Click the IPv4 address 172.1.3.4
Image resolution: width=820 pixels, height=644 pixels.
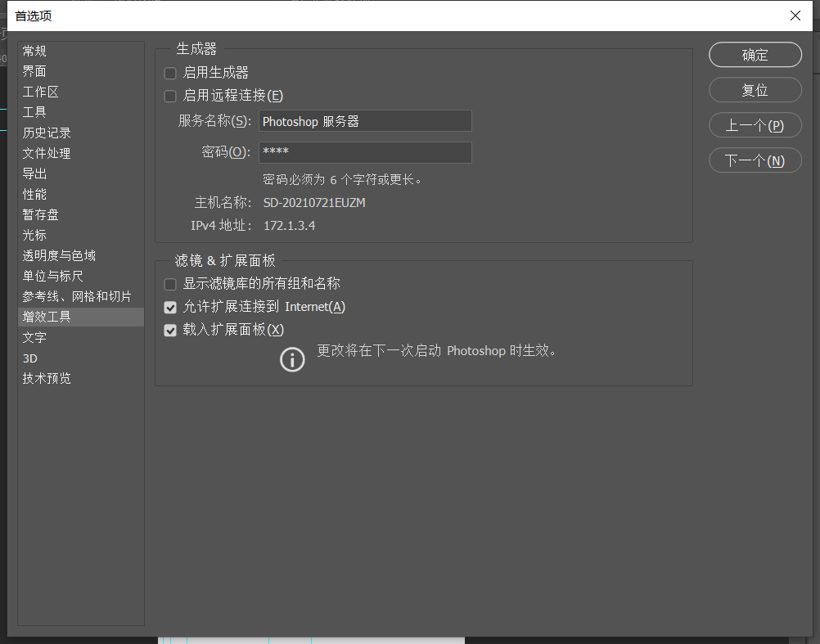pyautogui.click(x=289, y=225)
